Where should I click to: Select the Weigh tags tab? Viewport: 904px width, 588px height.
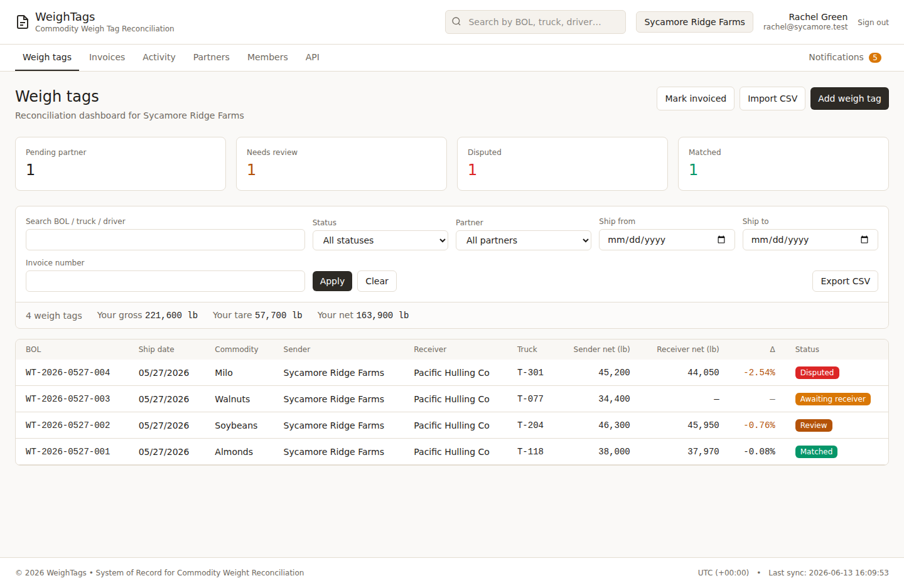[x=47, y=57]
